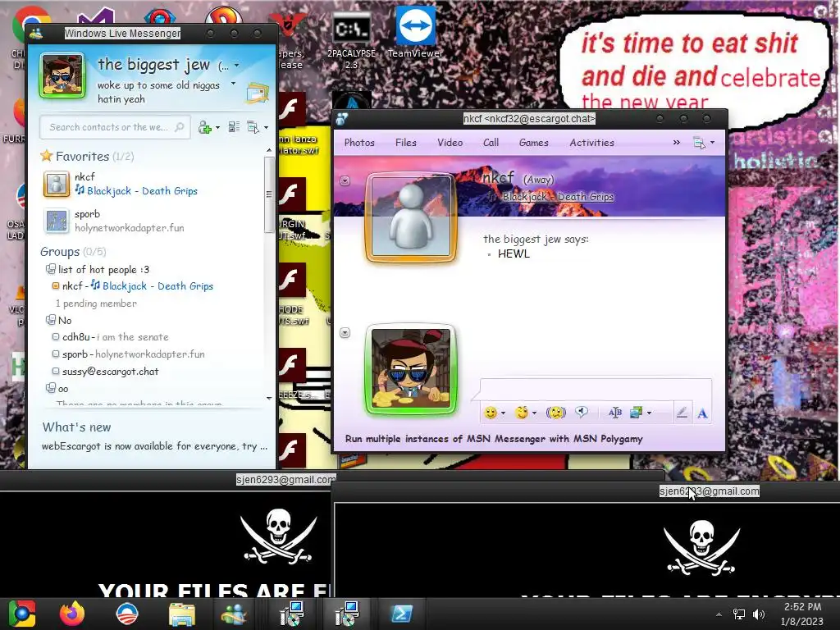Open the display name dropdown arrow
This screenshot has height=630, width=840.
coord(237,66)
